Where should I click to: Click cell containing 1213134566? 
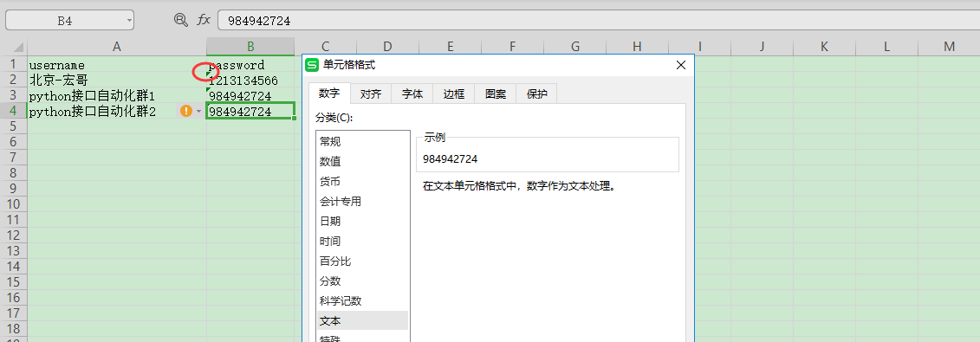point(250,81)
